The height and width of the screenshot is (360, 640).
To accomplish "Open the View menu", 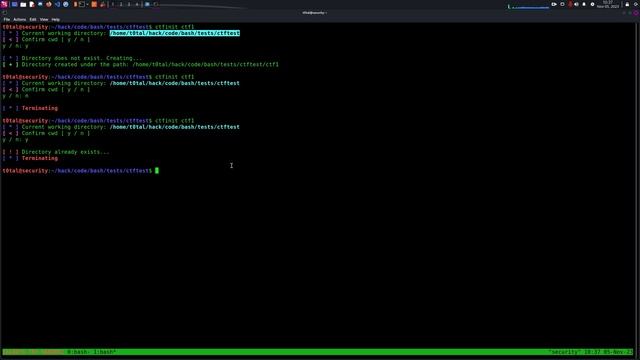I will point(44,19).
